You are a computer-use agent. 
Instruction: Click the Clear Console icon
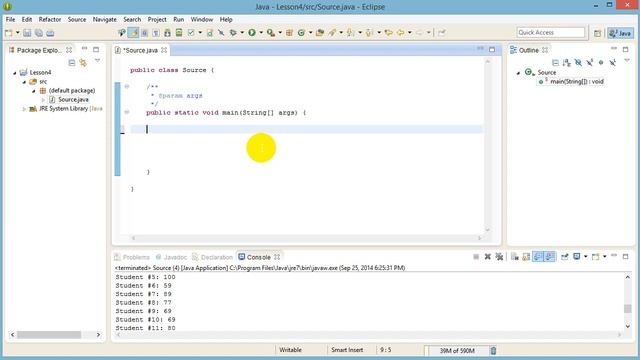click(515, 257)
